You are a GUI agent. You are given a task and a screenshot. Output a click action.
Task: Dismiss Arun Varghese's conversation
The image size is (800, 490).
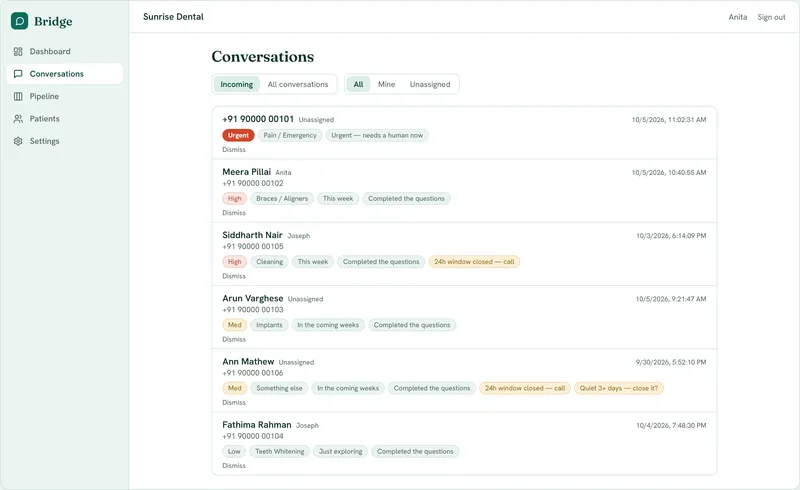(234, 339)
